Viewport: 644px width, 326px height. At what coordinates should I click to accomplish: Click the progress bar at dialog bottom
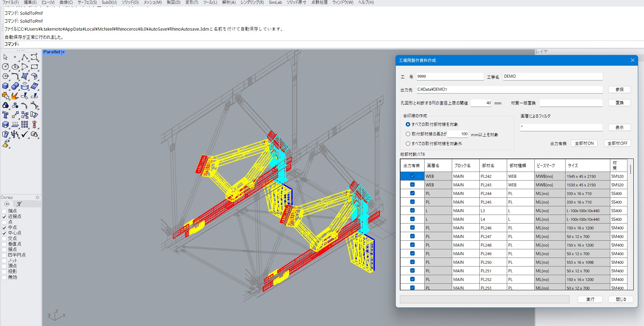[484, 300]
